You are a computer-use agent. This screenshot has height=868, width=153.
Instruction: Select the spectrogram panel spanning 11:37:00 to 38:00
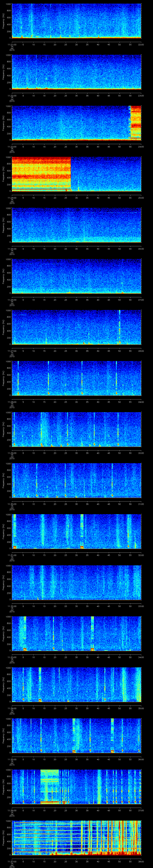point(76,838)
